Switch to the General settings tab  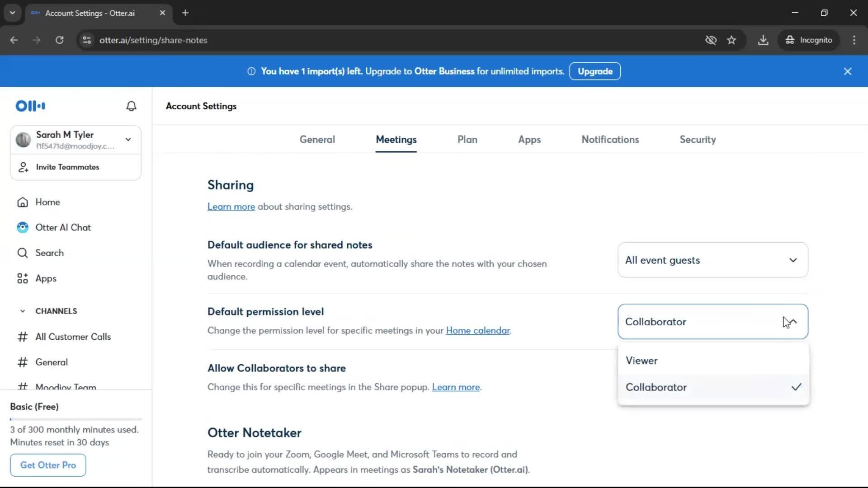(x=317, y=140)
